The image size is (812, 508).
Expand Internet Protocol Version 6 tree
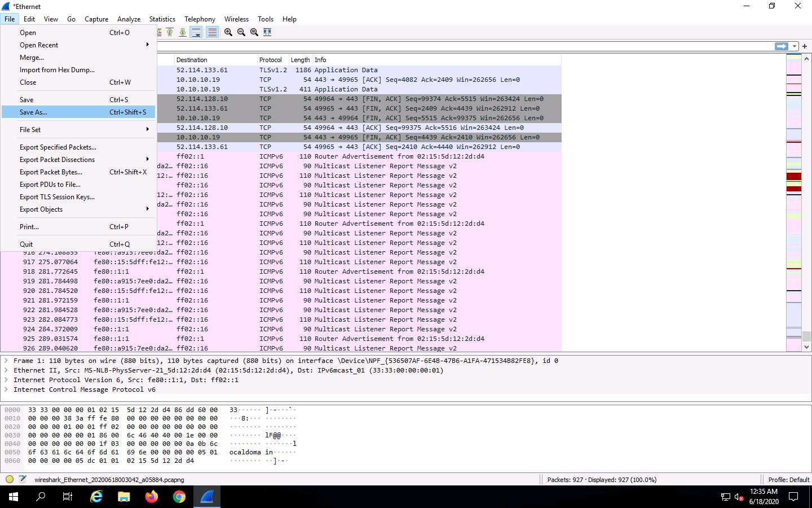point(6,380)
